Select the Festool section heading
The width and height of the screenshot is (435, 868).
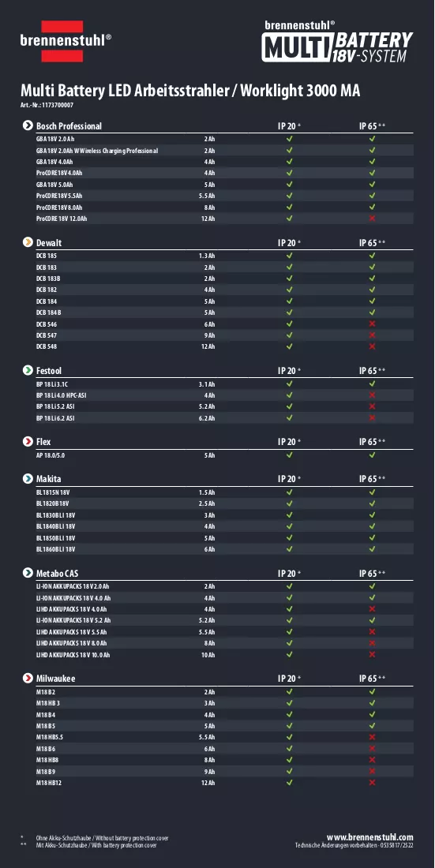(49, 370)
